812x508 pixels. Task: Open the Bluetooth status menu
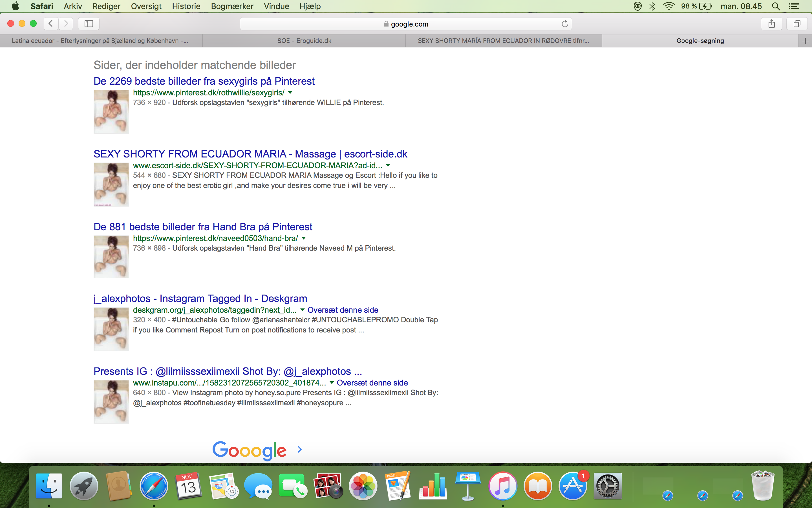pyautogui.click(x=652, y=6)
